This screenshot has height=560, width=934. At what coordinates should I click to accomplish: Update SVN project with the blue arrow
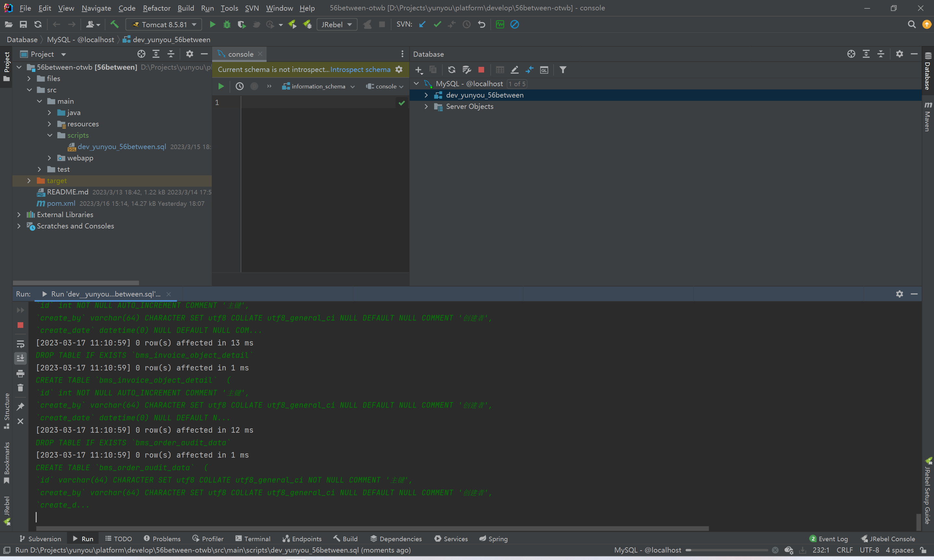click(x=423, y=25)
